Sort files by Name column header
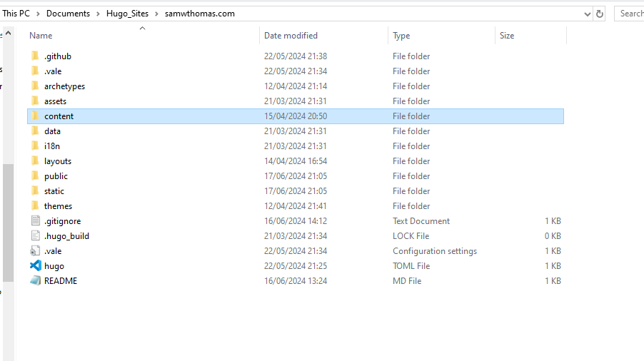This screenshot has height=361, width=644. coord(41,36)
